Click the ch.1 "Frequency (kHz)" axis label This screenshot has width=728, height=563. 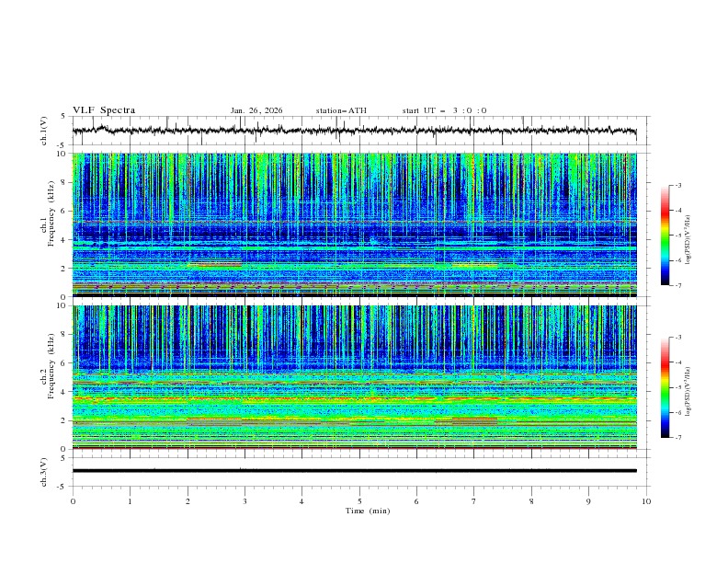(x=51, y=214)
